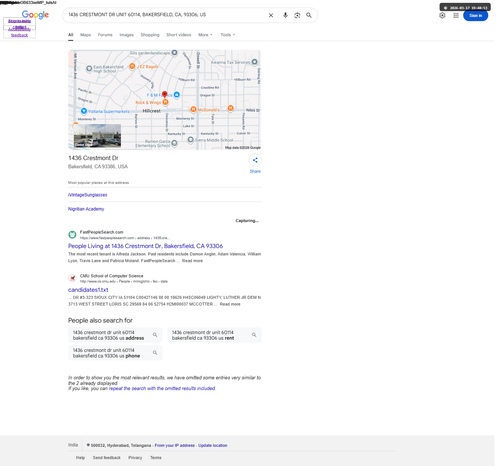The image size is (500, 466).
Task: Click the blue Sign in button
Action: tap(475, 16)
